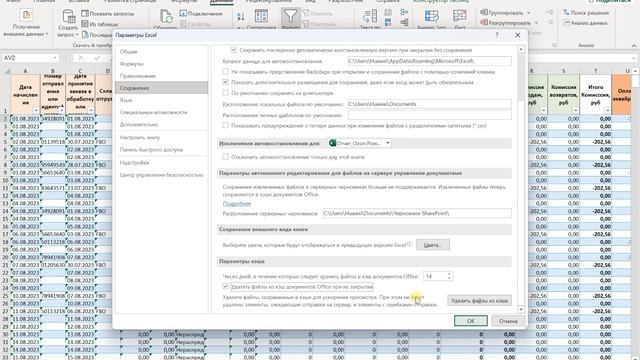
Task: Open filter dropdown on Итого Комиссия column
Action: click(607, 111)
